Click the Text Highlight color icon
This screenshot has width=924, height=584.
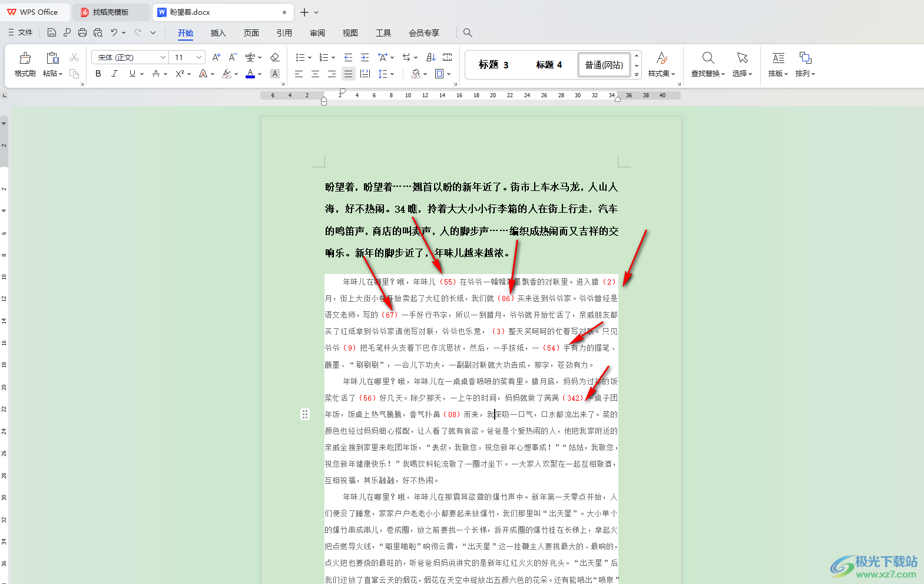point(227,74)
